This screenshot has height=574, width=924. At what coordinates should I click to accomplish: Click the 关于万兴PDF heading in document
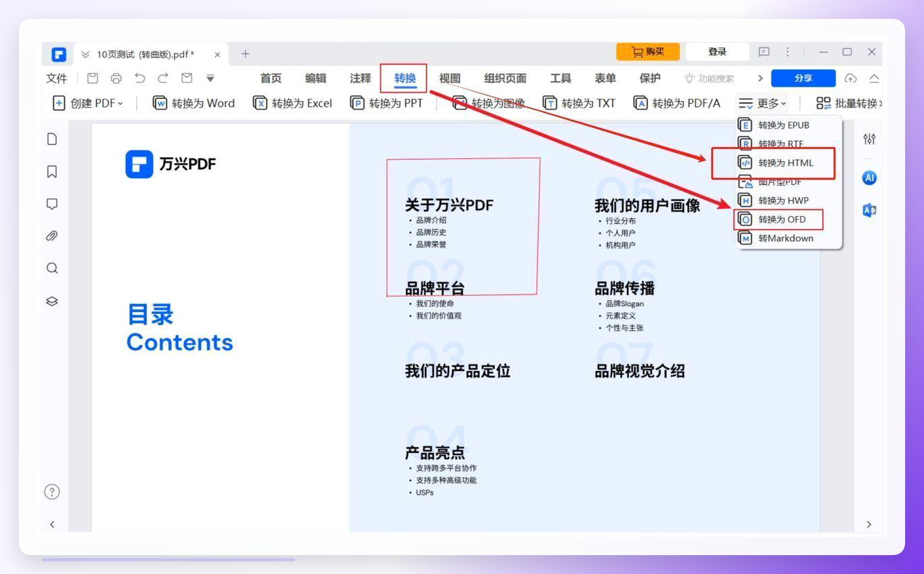click(x=449, y=205)
